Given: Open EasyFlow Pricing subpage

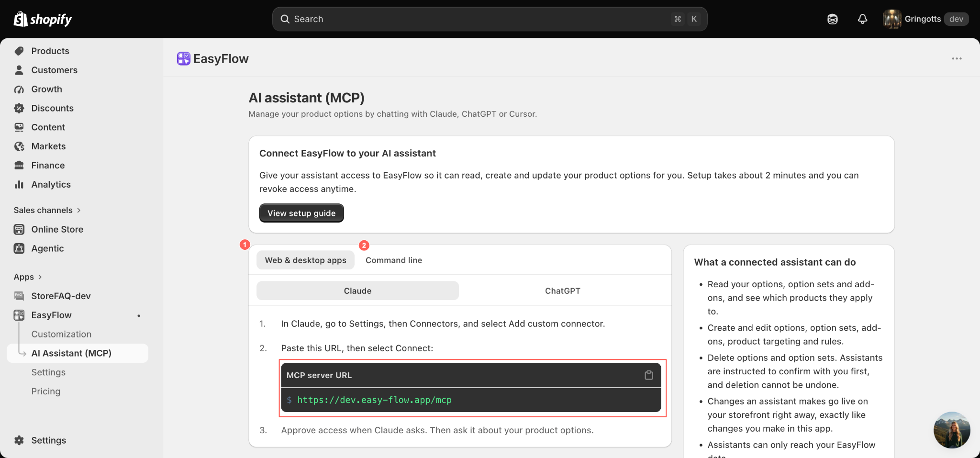Looking at the screenshot, I should click(46, 391).
